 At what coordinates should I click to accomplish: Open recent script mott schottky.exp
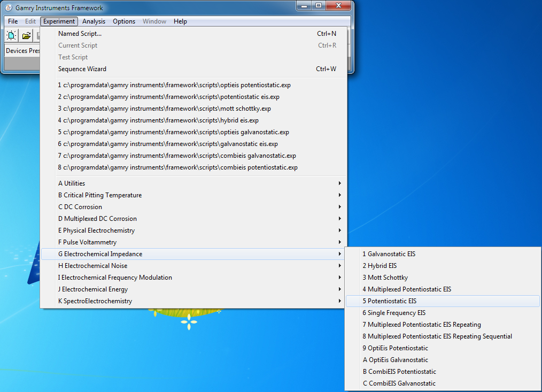(193, 108)
